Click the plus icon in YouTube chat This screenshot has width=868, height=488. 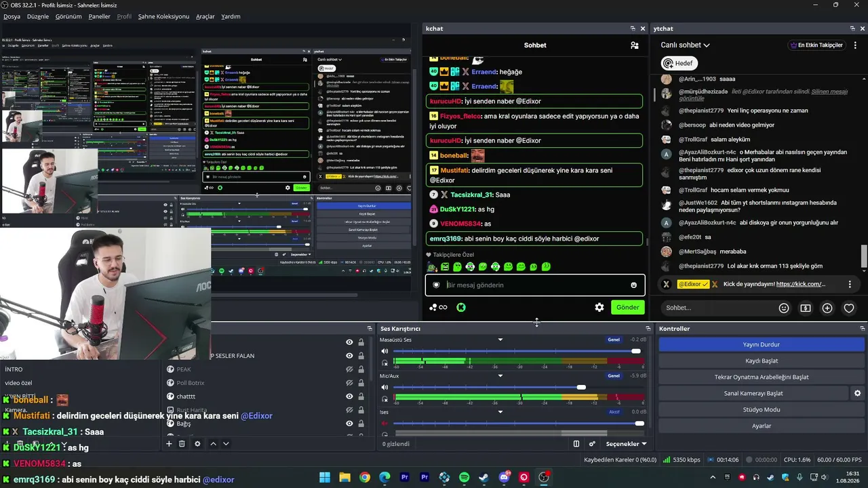(x=827, y=308)
